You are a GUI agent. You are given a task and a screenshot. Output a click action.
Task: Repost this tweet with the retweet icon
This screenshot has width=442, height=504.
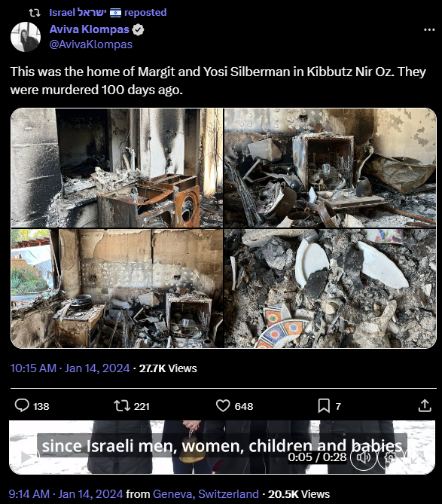coord(122,405)
